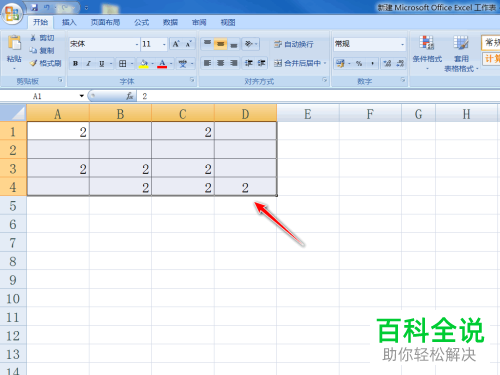Toggle bold formatting

(76, 63)
